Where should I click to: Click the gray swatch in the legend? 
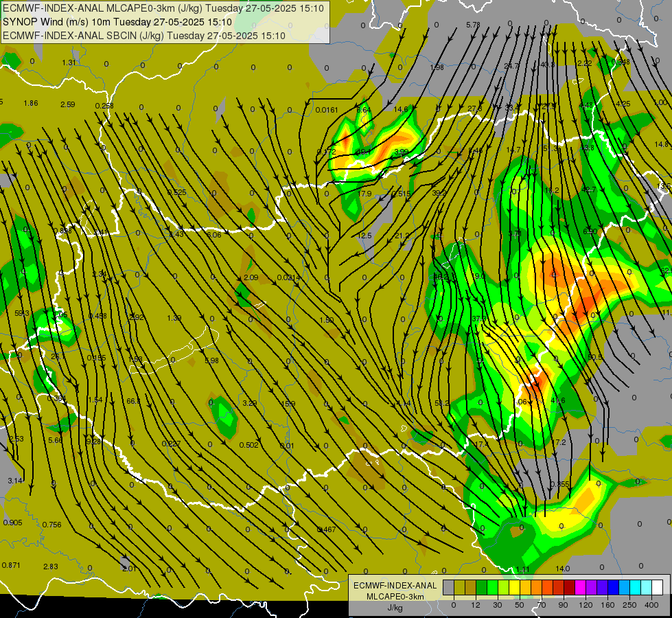point(449,587)
